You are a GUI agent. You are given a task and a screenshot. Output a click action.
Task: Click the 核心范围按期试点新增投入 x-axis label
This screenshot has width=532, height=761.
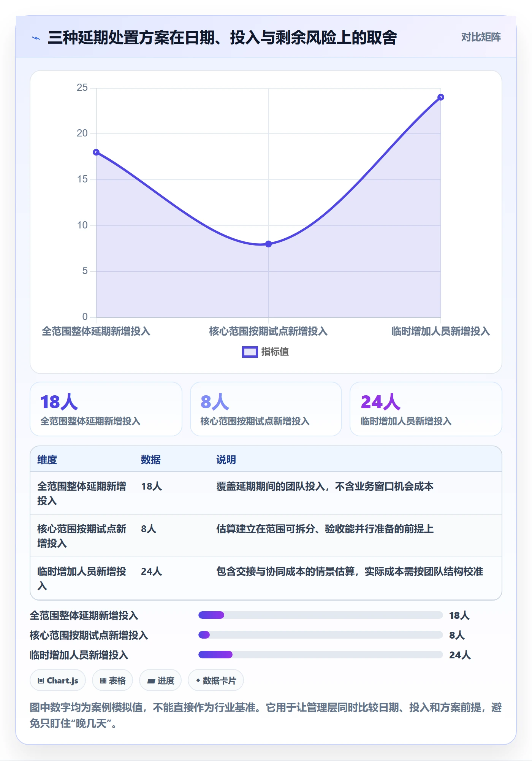pyautogui.click(x=268, y=331)
